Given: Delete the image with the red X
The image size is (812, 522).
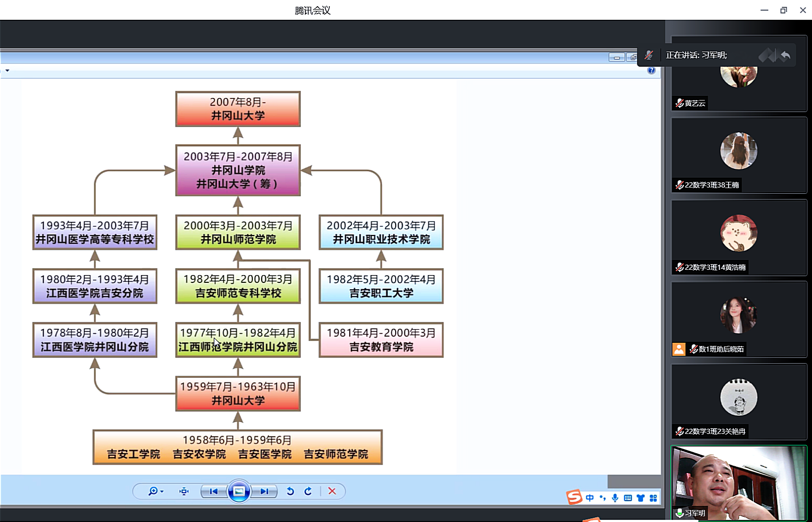Looking at the screenshot, I should click(332, 491).
